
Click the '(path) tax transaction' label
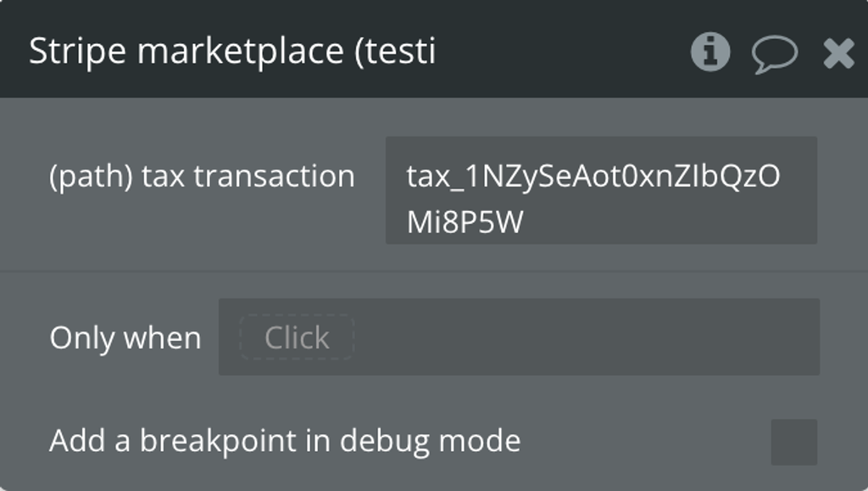tap(202, 177)
